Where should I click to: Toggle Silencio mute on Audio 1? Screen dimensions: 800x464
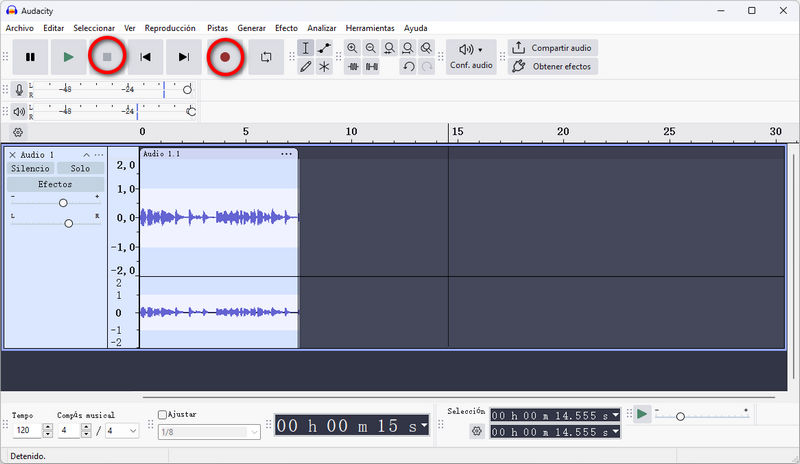point(31,168)
